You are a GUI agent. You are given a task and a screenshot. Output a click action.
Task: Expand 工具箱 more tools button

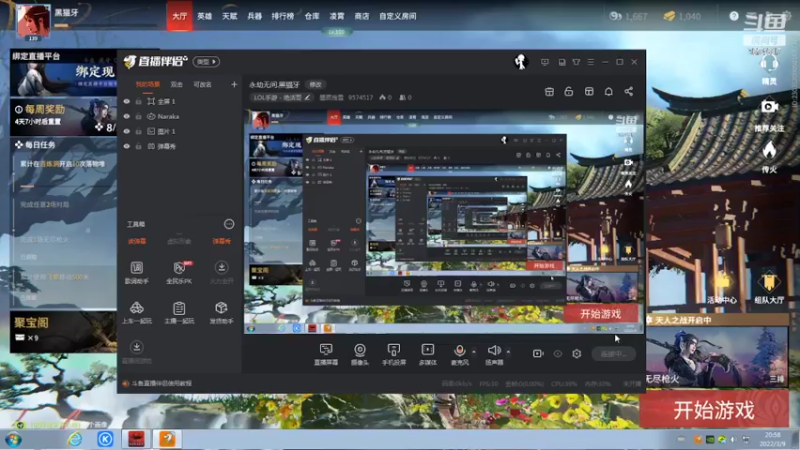pyautogui.click(x=229, y=224)
